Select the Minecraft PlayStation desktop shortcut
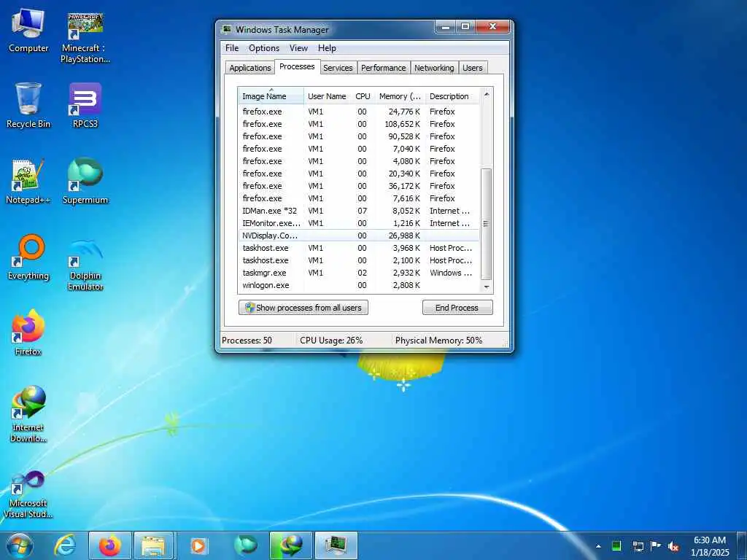 85,38
